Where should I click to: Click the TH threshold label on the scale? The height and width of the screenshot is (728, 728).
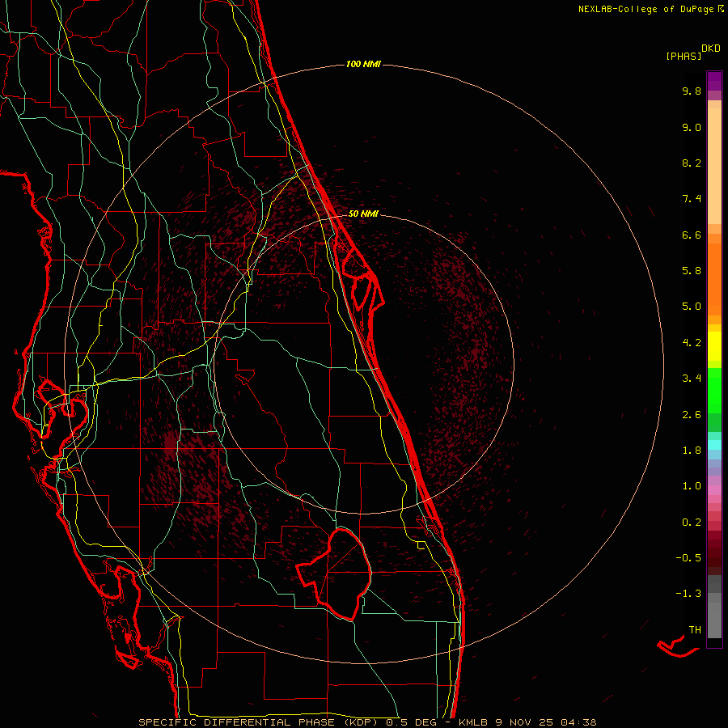[x=695, y=630]
